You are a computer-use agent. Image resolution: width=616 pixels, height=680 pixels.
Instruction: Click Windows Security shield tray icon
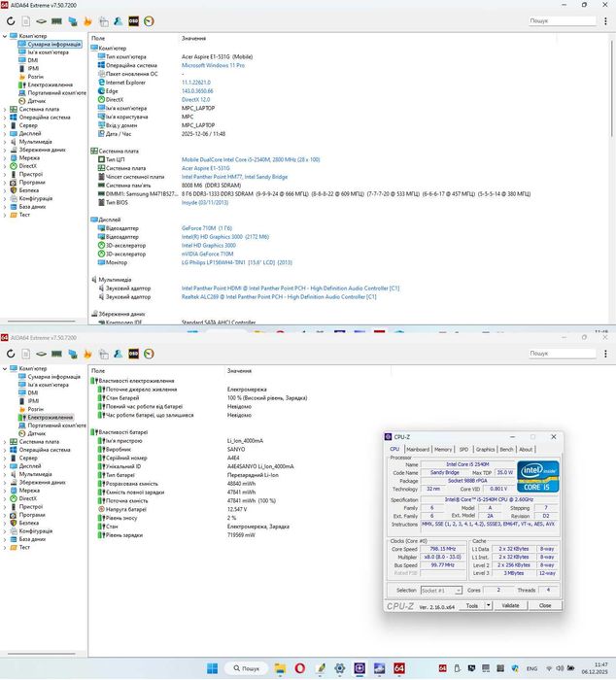[515, 668]
